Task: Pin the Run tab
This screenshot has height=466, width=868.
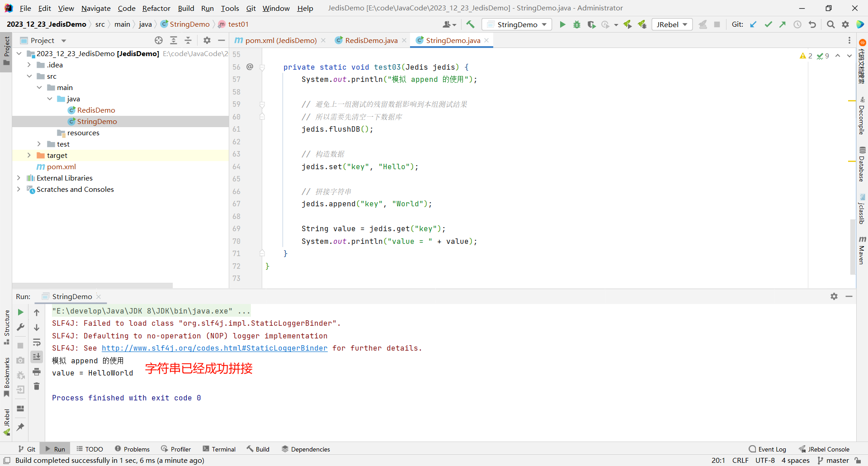Action: (20, 427)
